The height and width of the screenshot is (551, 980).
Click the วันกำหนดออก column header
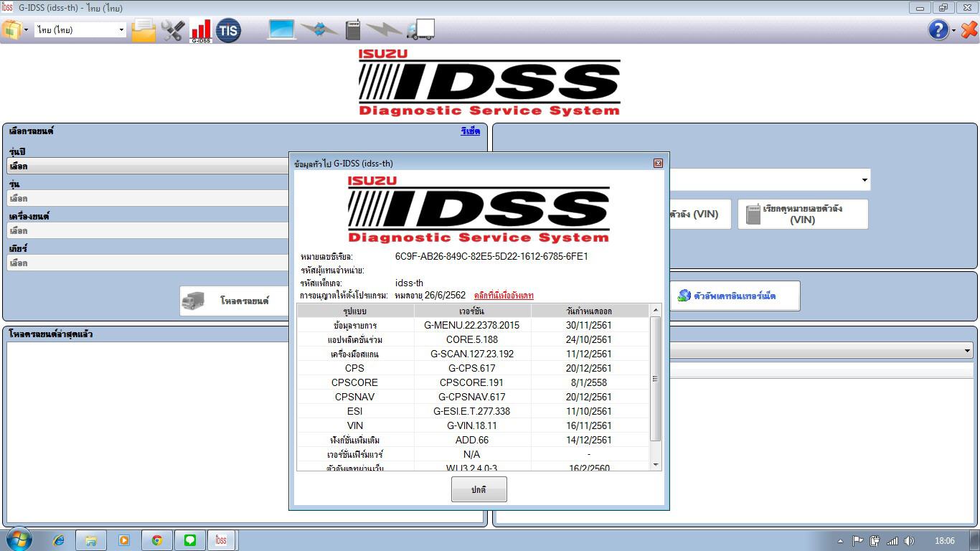click(589, 311)
